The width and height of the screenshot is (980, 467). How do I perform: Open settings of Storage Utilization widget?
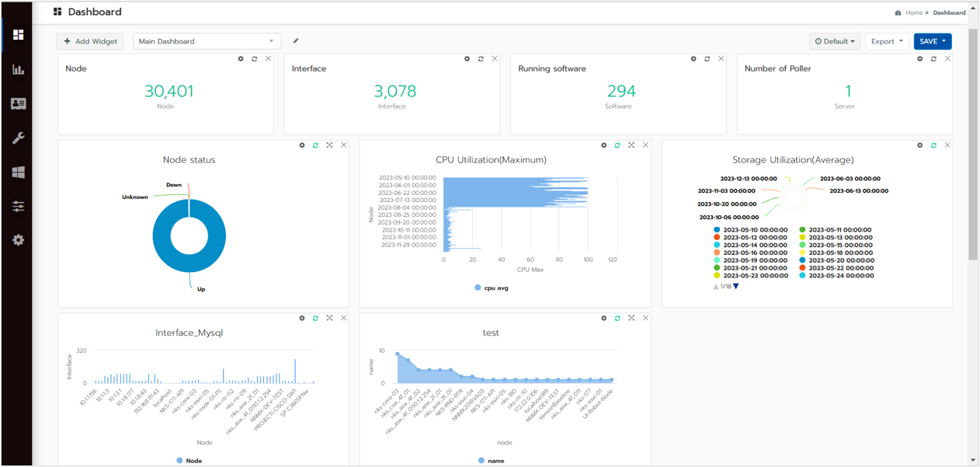click(920, 145)
